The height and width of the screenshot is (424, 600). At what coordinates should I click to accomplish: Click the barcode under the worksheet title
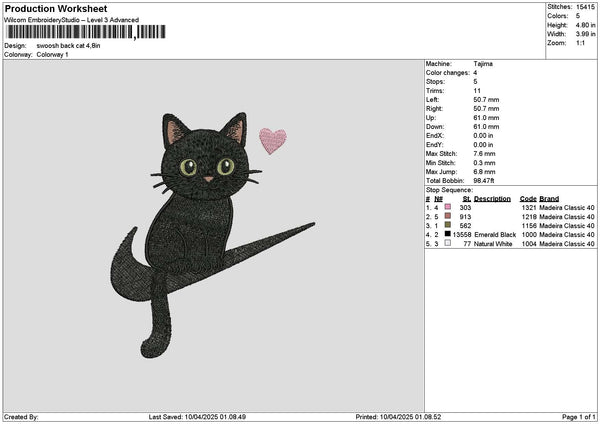click(x=86, y=32)
